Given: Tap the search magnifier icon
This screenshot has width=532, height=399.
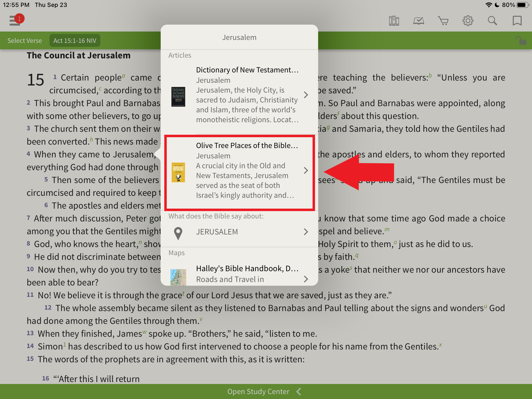Looking at the screenshot, I should 492,21.
